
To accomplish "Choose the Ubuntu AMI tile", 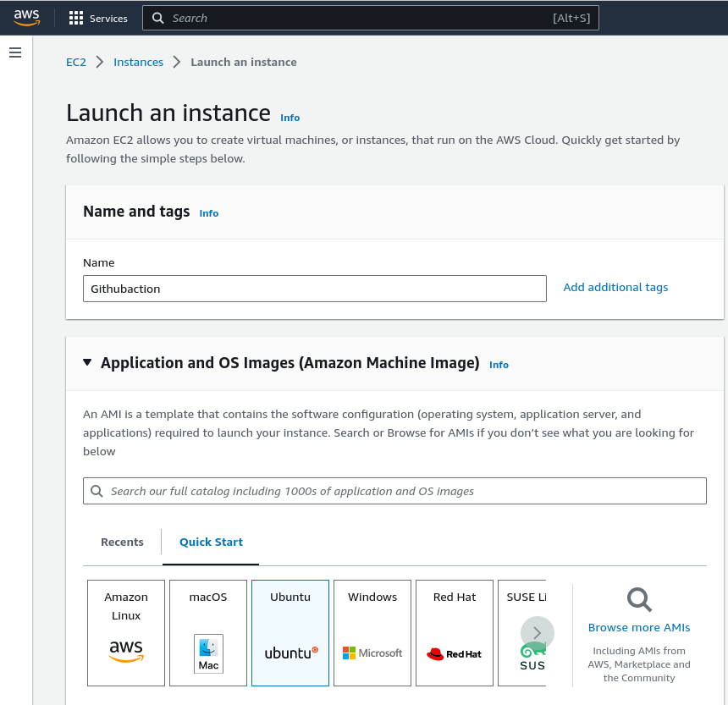I will tap(290, 632).
